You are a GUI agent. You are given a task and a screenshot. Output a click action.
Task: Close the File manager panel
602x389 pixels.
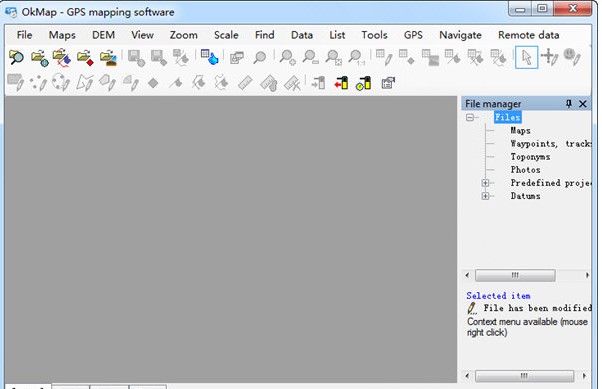(x=582, y=104)
